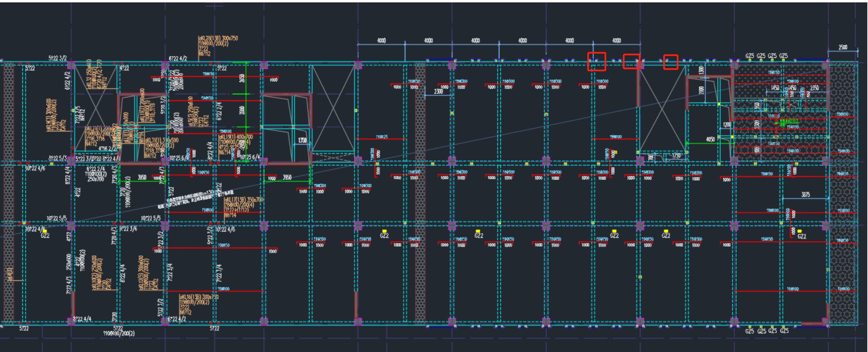Click the 4050 dimension text

click(x=710, y=139)
